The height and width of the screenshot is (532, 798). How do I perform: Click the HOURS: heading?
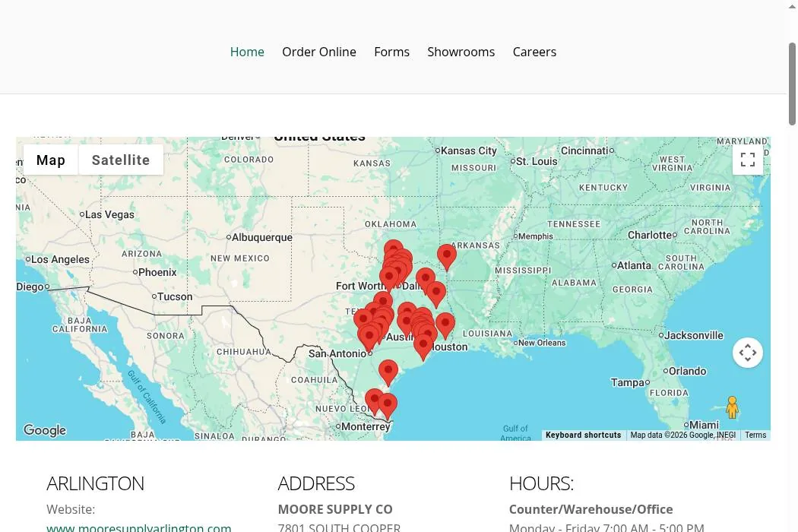coord(541,483)
